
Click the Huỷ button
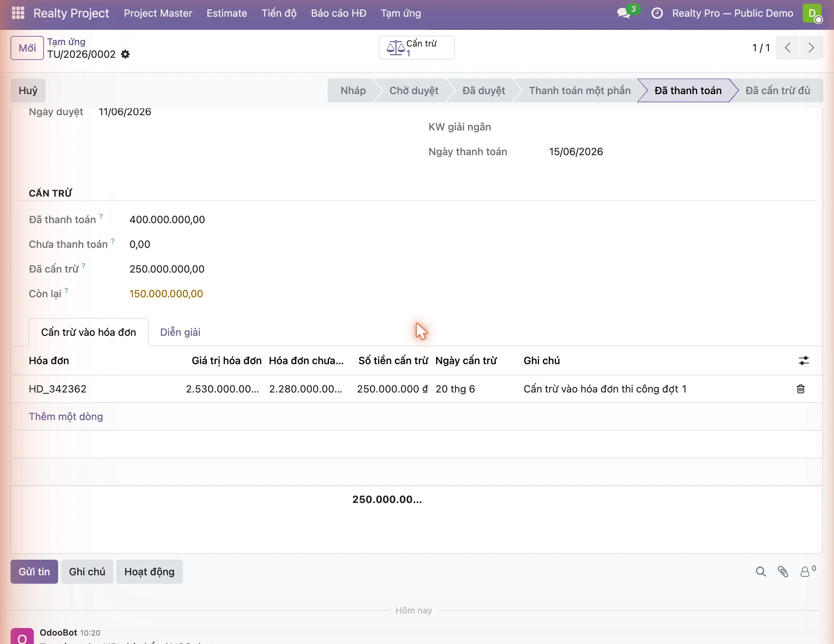(x=28, y=90)
